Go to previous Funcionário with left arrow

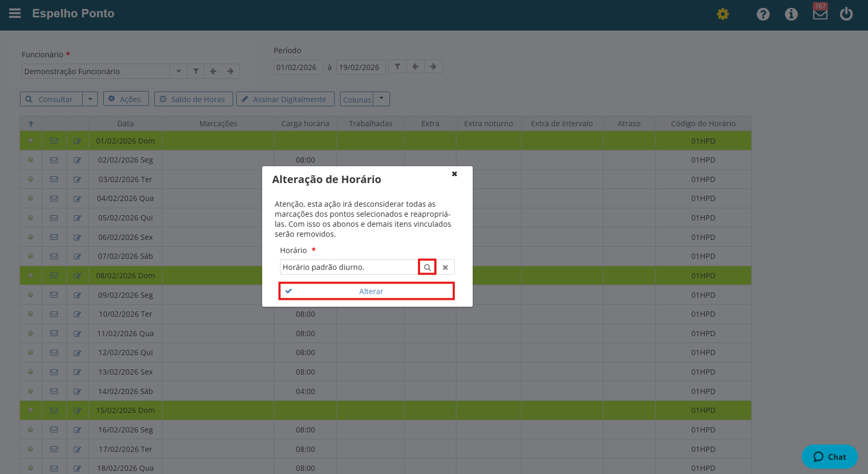pos(213,72)
